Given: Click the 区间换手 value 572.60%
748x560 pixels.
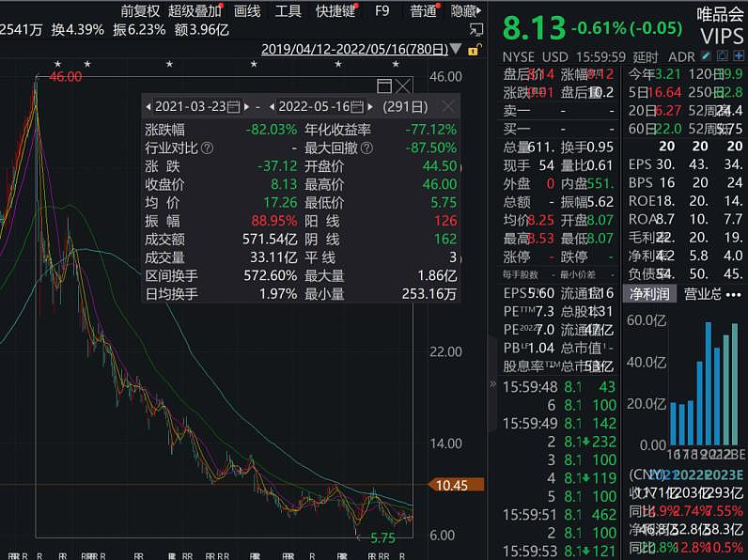Looking at the screenshot, I should click(271, 275).
